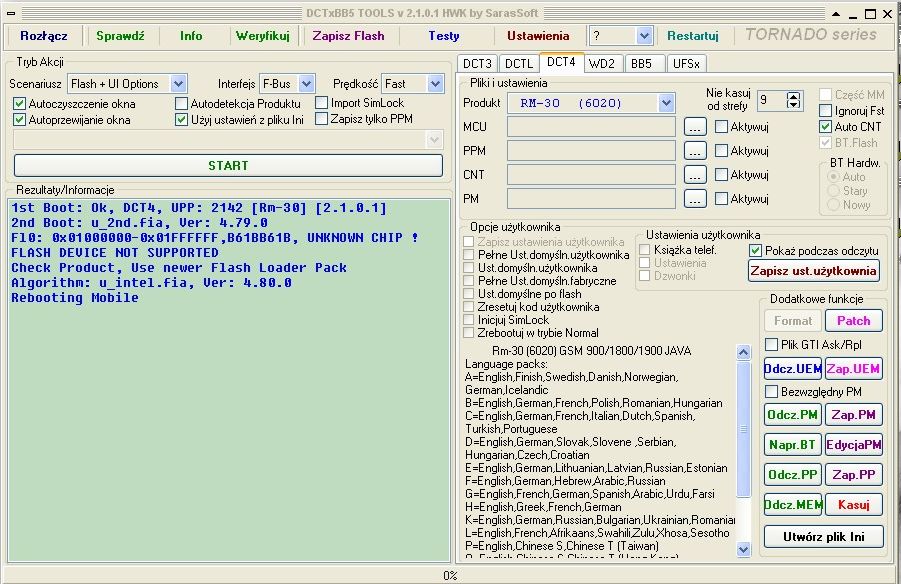
Task: Browse for the PM file
Action: (695, 199)
